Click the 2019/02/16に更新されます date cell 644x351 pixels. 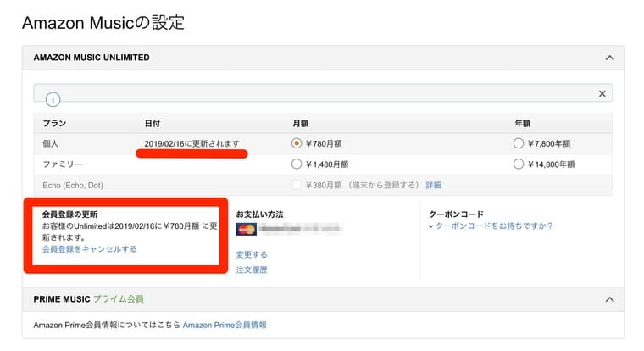192,143
